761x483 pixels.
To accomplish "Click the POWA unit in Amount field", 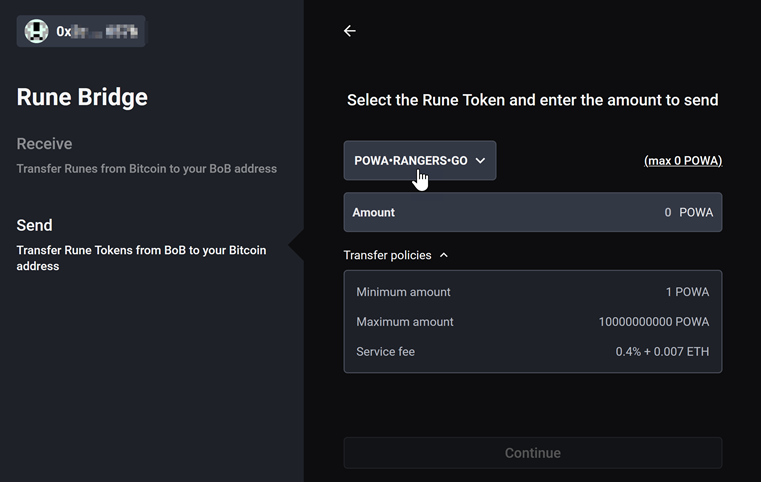I will coord(696,213).
